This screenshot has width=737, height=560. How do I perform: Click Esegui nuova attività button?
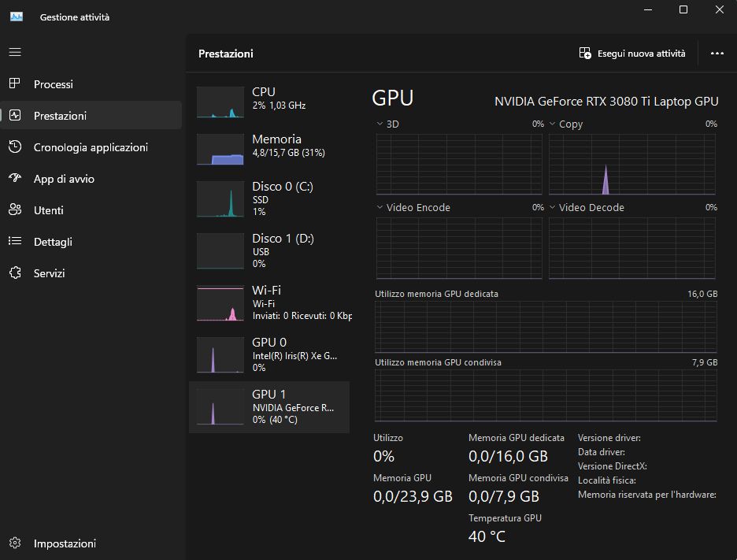pyautogui.click(x=632, y=54)
